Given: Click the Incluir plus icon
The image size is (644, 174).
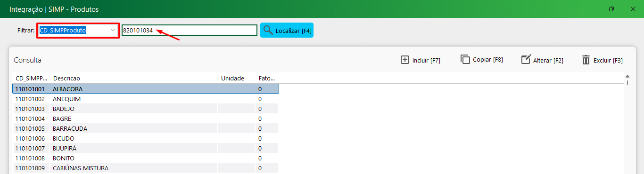Looking at the screenshot, I should coord(405,60).
